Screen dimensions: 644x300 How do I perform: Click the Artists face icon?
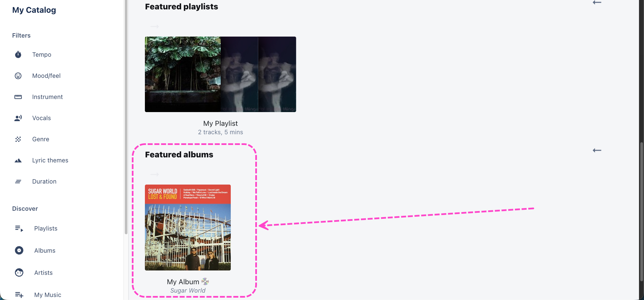click(x=19, y=272)
